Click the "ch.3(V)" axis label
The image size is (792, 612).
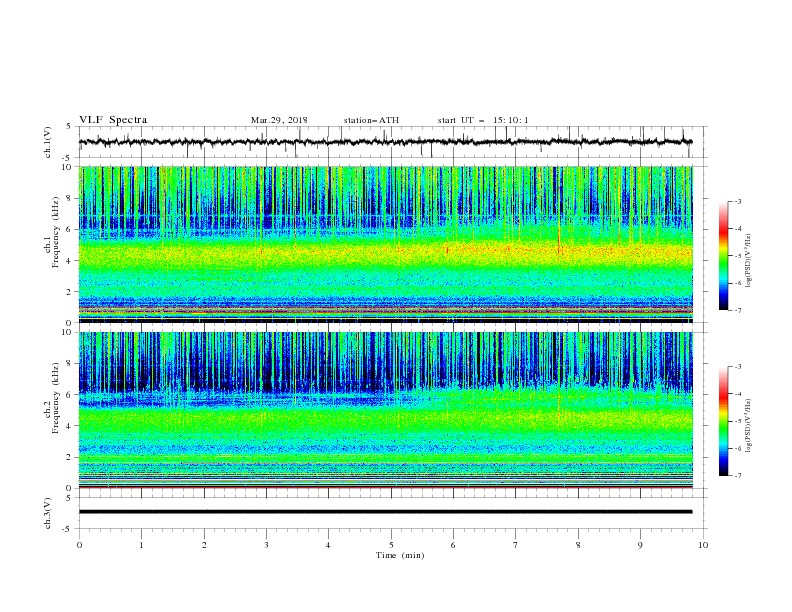pyautogui.click(x=48, y=513)
